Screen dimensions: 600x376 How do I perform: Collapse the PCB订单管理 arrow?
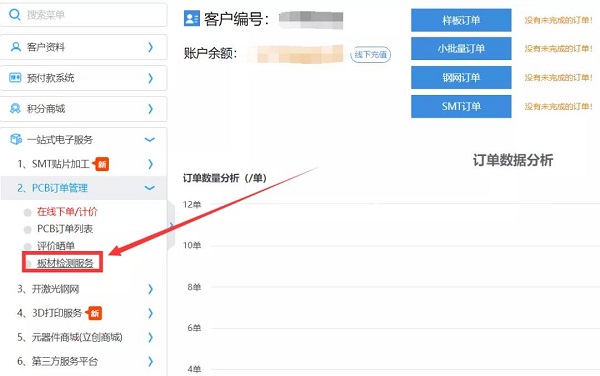pyautogui.click(x=150, y=188)
